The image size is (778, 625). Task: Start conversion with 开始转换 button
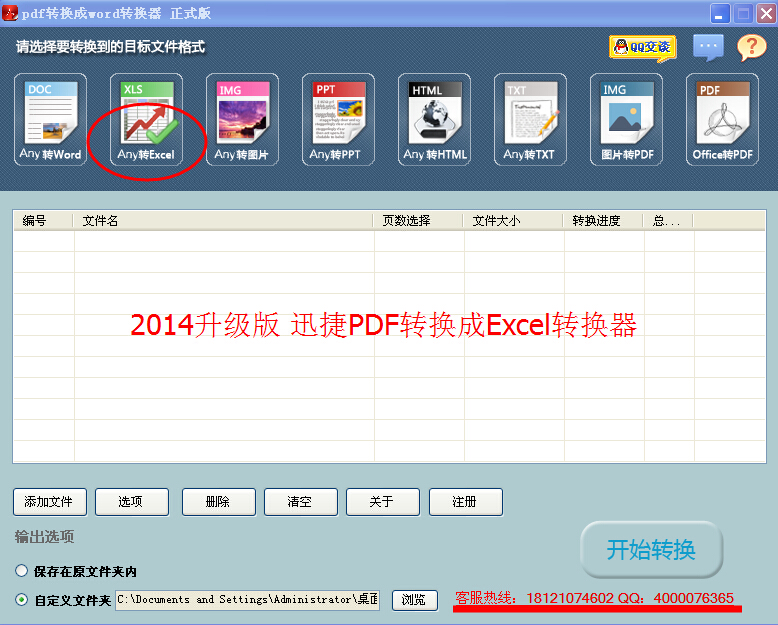click(x=651, y=550)
